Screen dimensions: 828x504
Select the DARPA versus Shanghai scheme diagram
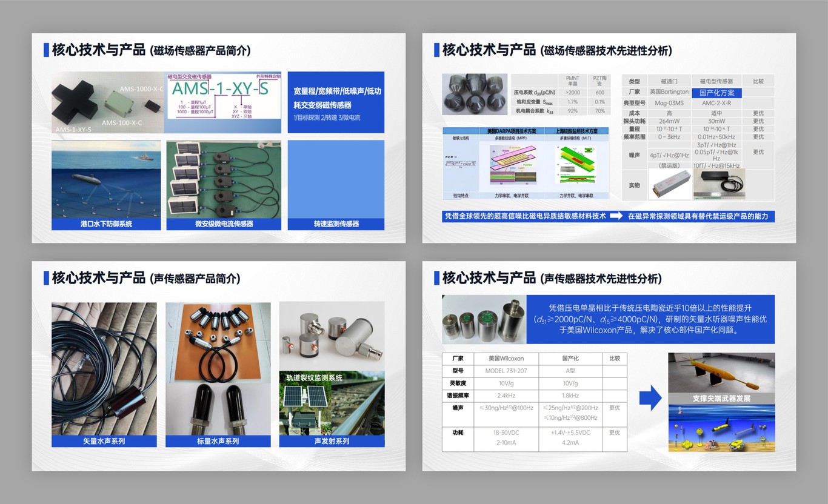tap(526, 162)
